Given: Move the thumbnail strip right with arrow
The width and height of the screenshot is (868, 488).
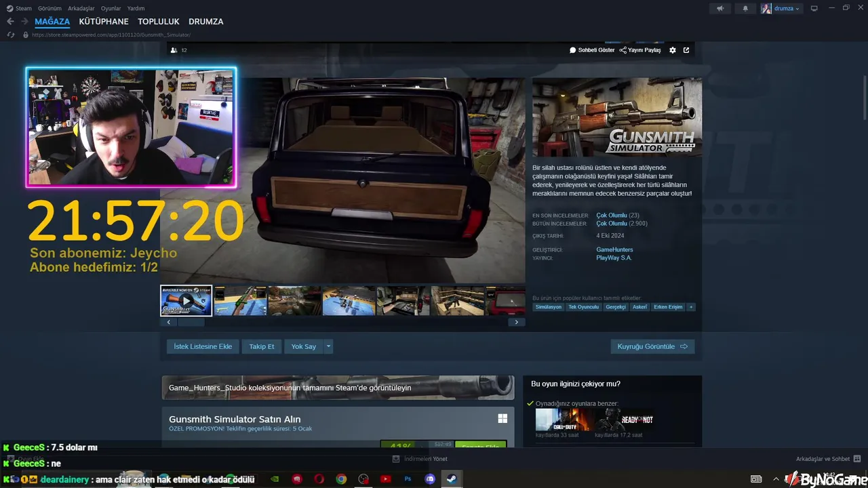Looking at the screenshot, I should [516, 322].
